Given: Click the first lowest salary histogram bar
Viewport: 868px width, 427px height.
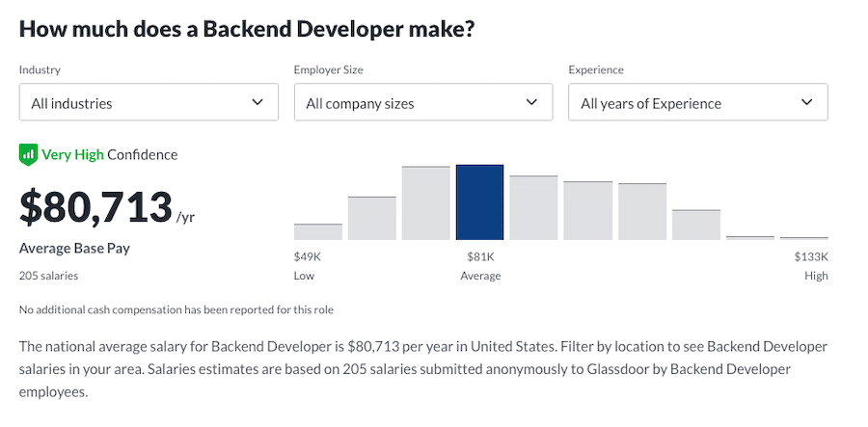Looking at the screenshot, I should (318, 231).
